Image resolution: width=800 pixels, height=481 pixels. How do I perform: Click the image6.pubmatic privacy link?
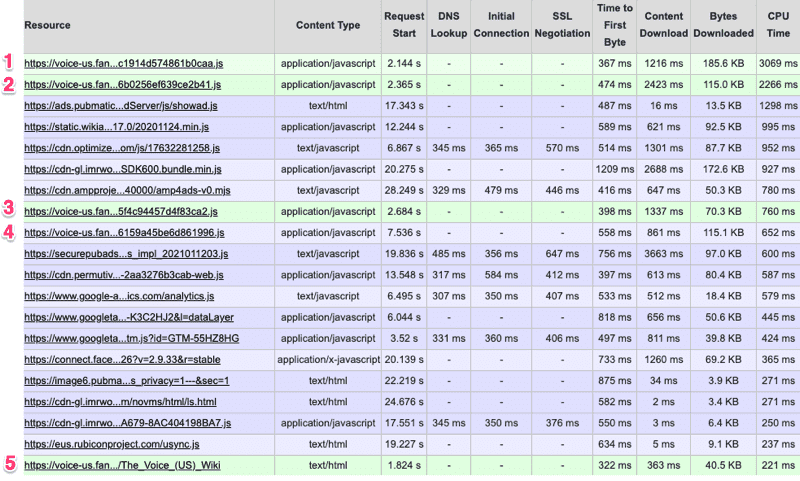click(127, 381)
